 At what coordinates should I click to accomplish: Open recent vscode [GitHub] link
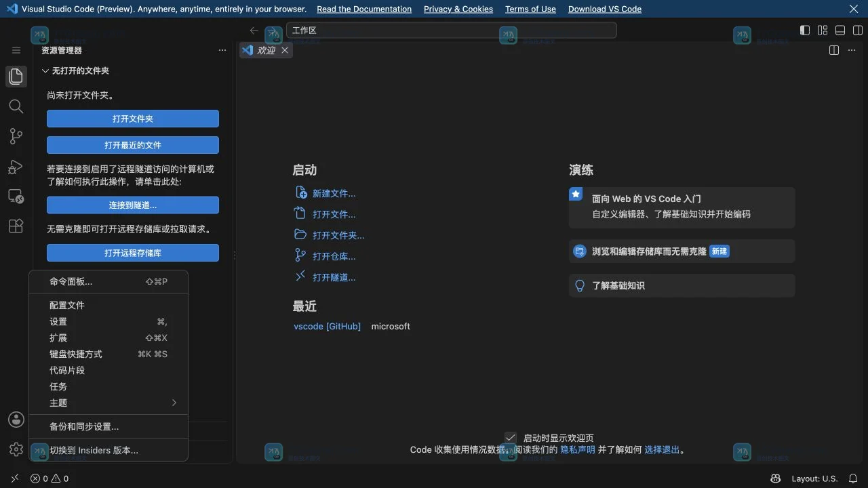[x=328, y=326]
